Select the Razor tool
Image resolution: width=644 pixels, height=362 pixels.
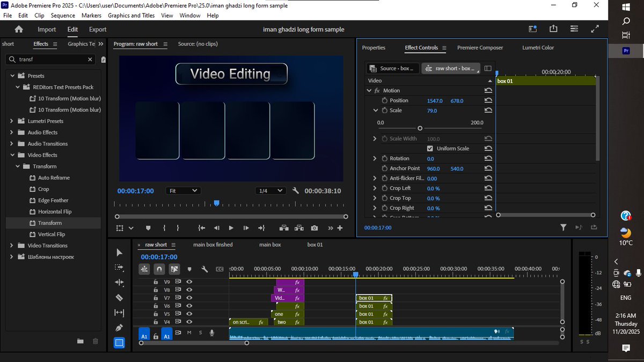[x=119, y=298]
